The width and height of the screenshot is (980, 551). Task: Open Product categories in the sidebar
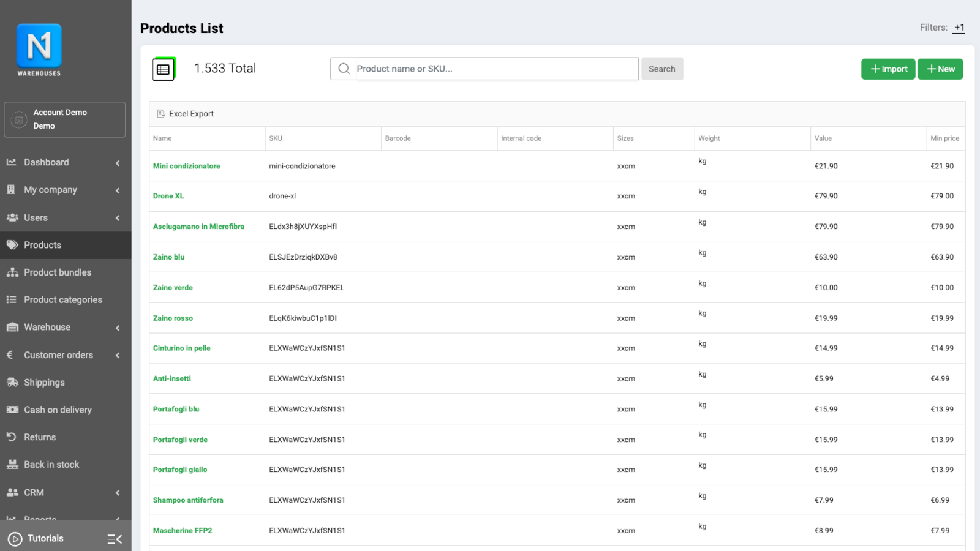(62, 300)
